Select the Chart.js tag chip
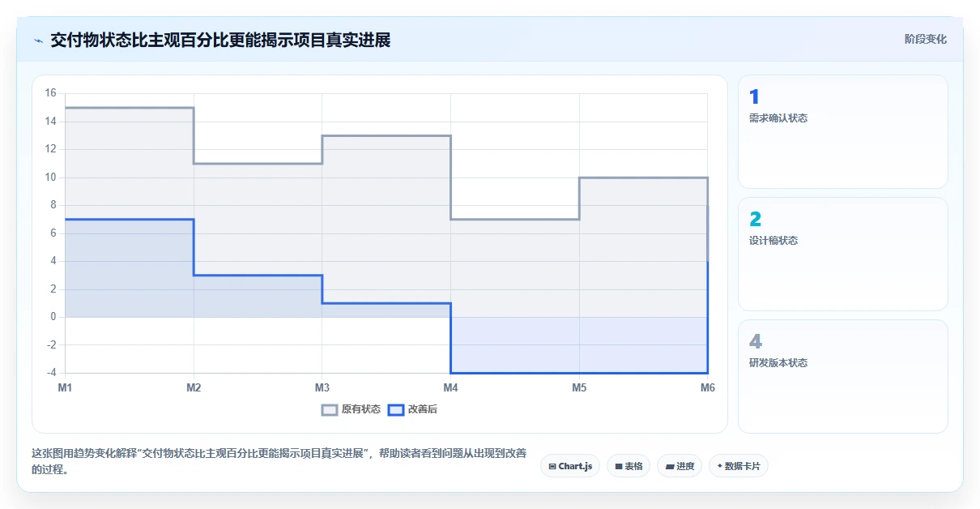The height and width of the screenshot is (509, 980). point(570,466)
